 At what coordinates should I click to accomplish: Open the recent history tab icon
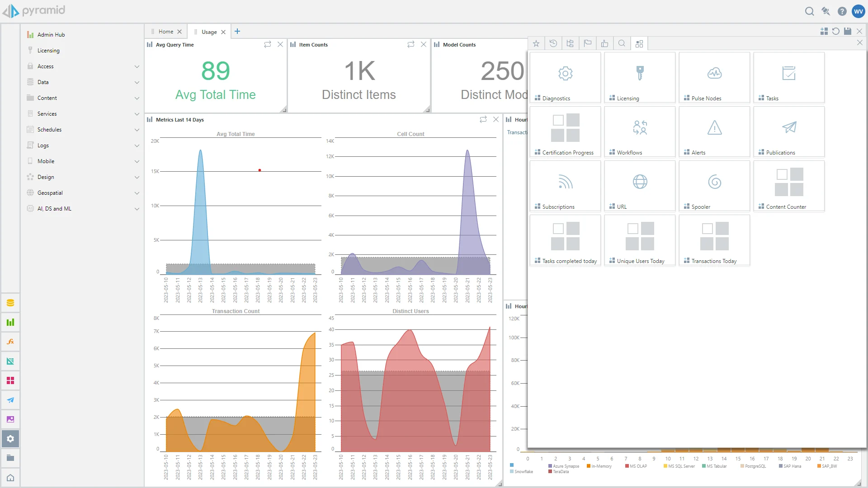(x=553, y=43)
